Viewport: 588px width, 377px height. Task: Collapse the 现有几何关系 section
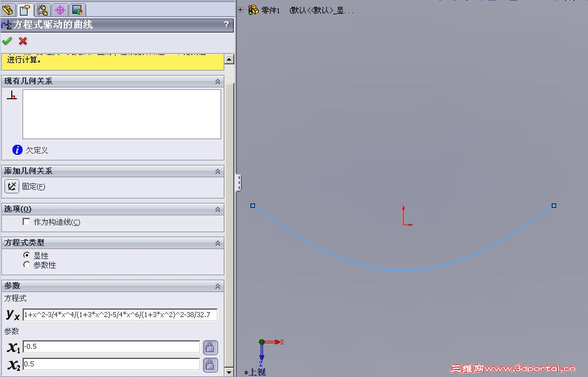pos(217,81)
